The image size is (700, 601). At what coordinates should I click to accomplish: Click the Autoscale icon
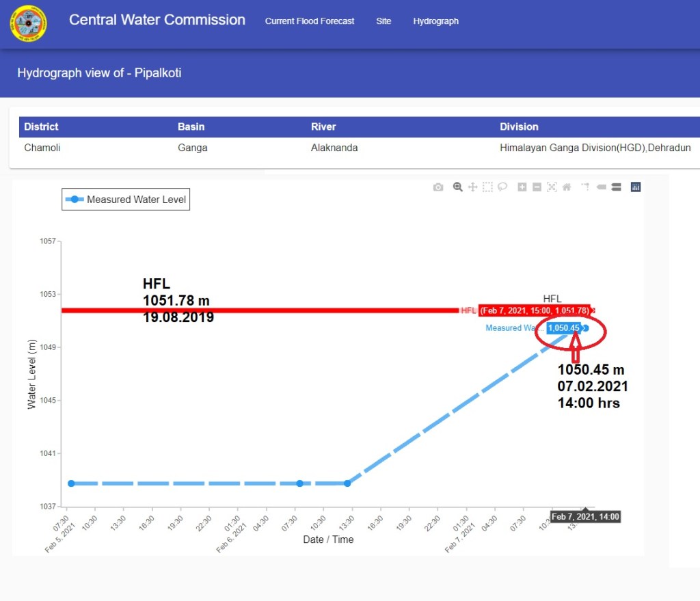[x=552, y=187]
